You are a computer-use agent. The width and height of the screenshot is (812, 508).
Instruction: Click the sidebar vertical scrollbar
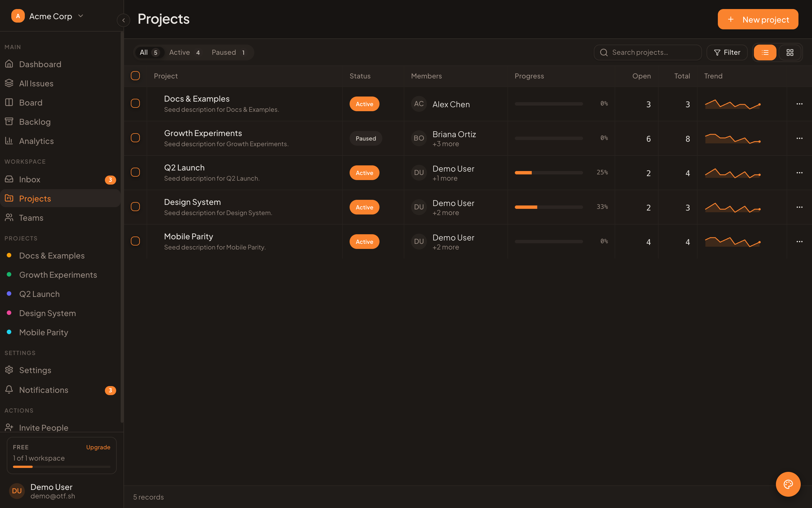122,227
